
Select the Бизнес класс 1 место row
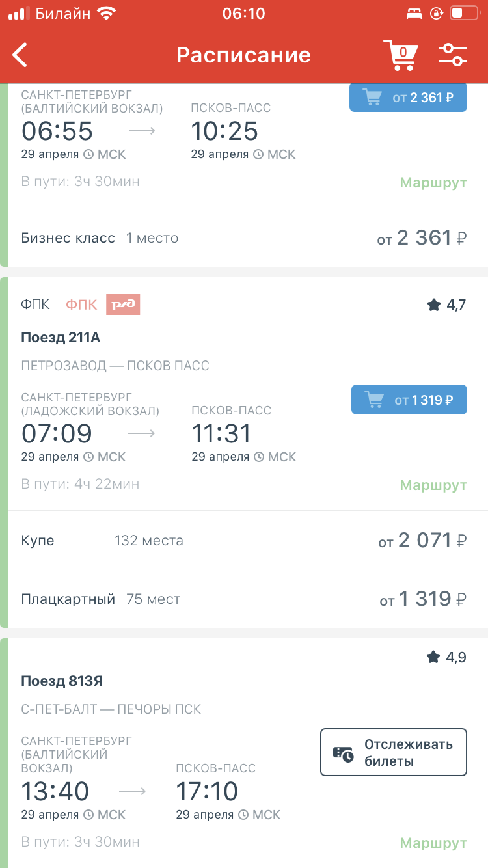click(x=244, y=238)
